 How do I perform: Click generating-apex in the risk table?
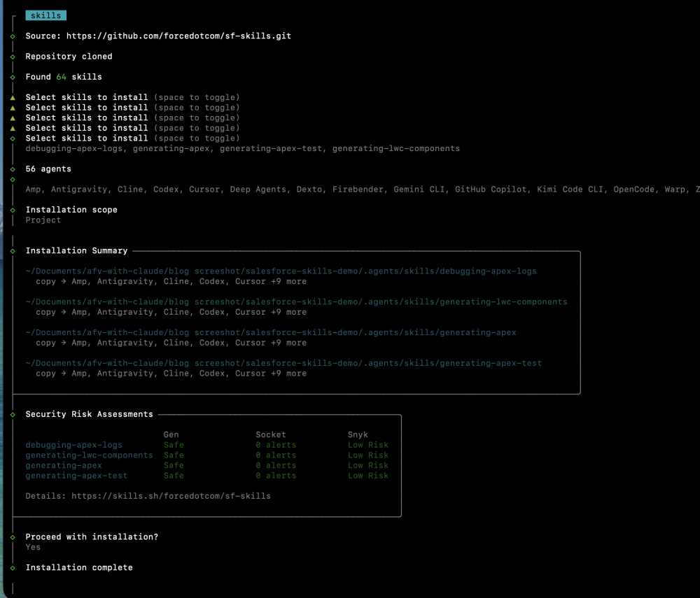click(64, 466)
